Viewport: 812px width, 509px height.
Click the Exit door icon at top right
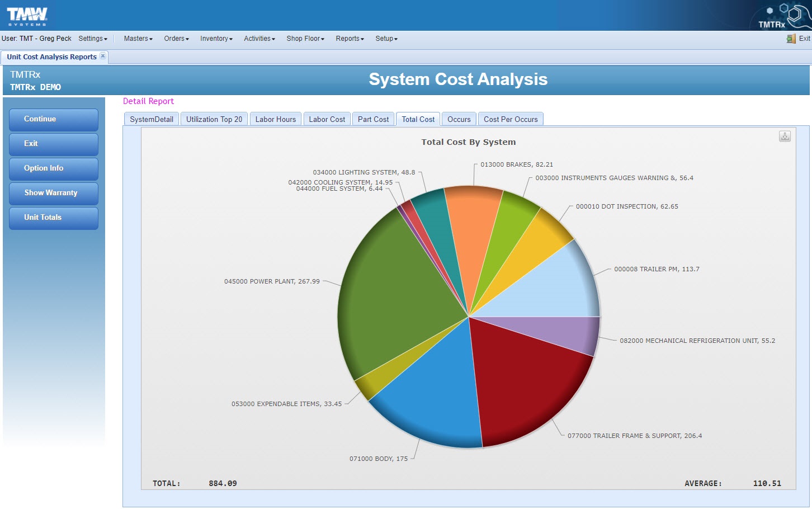click(791, 39)
